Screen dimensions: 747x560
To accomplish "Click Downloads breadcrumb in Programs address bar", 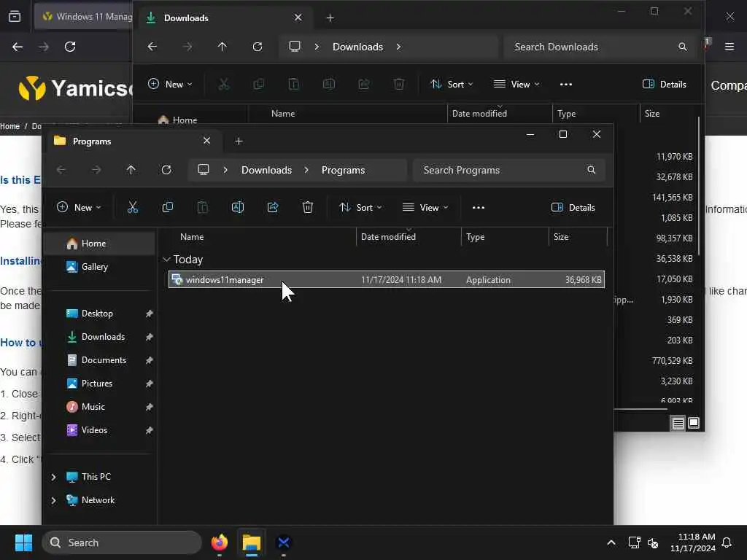I will (266, 170).
